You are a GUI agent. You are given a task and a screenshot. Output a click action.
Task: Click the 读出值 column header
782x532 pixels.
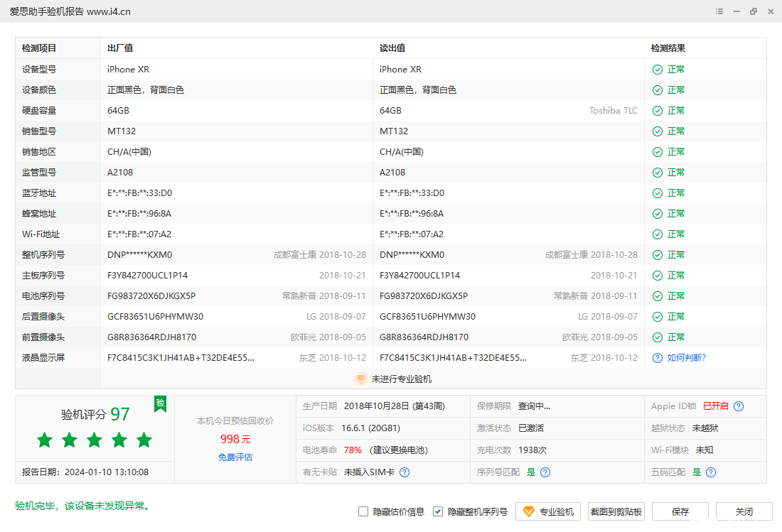pyautogui.click(x=392, y=48)
